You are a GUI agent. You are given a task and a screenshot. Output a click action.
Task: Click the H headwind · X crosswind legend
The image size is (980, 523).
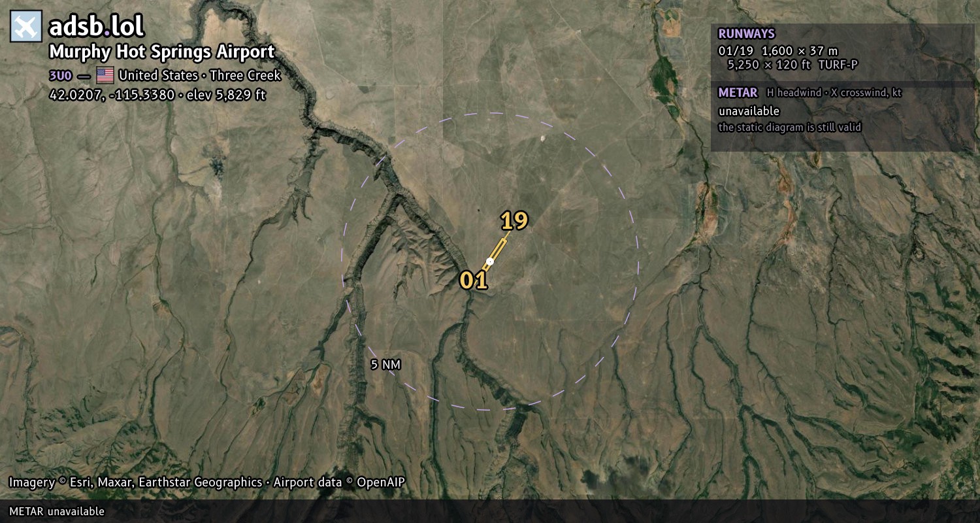tap(834, 93)
